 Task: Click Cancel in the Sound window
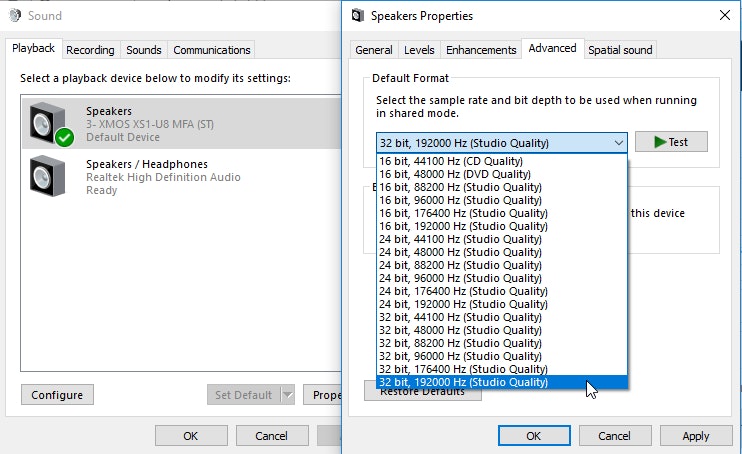click(x=271, y=436)
